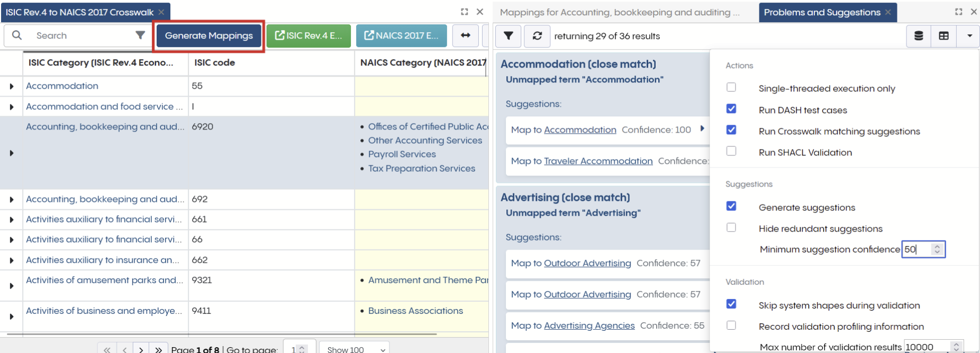980x353 pixels.
Task: Go to the next page
Action: (x=141, y=349)
